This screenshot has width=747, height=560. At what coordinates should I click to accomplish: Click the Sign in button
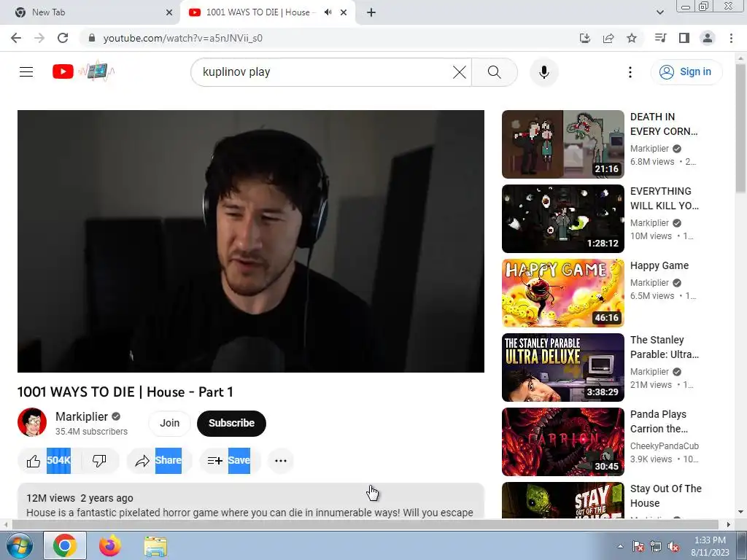pos(686,72)
